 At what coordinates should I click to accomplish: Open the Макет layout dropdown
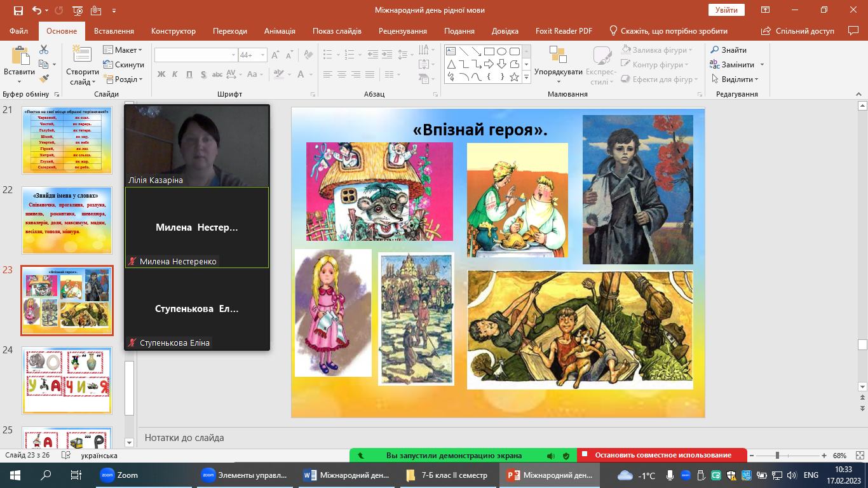123,50
